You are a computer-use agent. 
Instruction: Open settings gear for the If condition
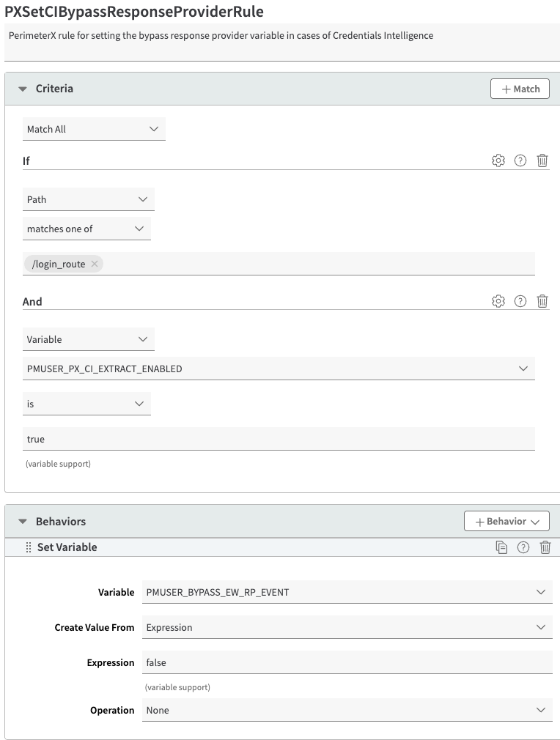tap(498, 160)
